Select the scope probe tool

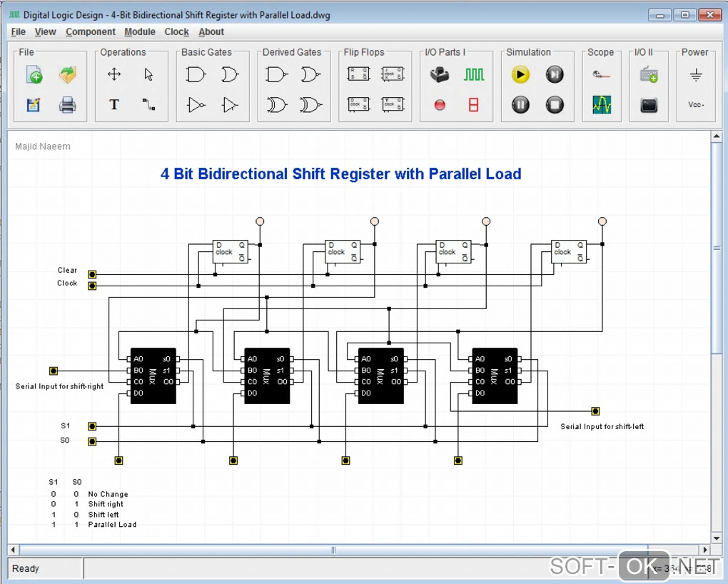pyautogui.click(x=601, y=74)
